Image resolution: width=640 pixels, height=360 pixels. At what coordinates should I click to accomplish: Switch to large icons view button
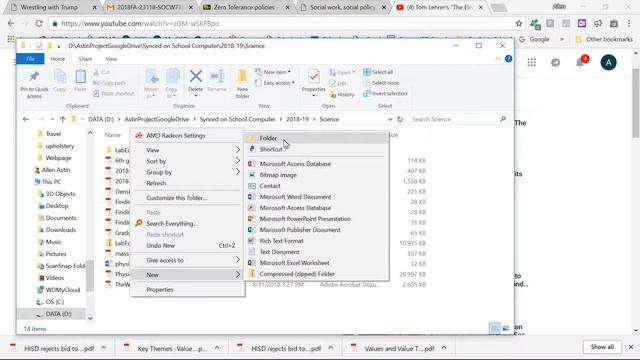[x=506, y=328]
